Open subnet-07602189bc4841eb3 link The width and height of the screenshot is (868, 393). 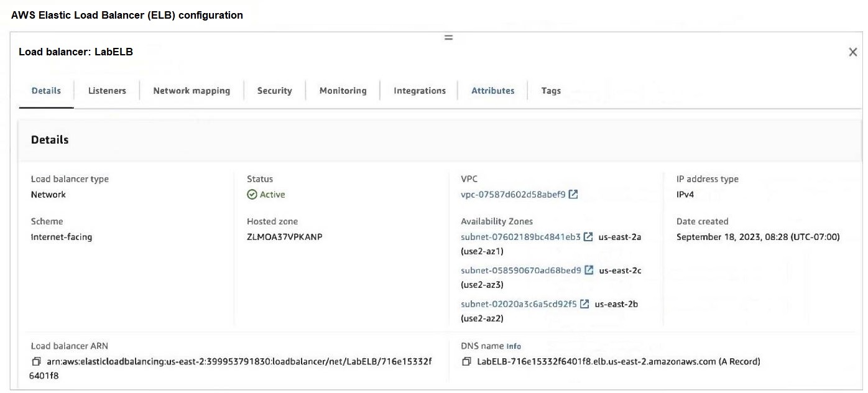click(x=520, y=237)
